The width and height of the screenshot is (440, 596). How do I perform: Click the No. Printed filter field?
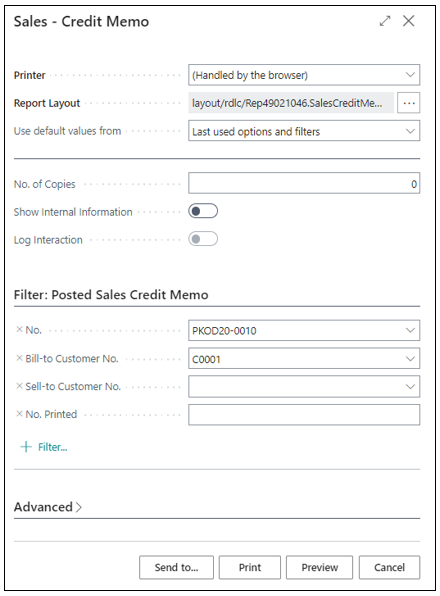point(304,415)
